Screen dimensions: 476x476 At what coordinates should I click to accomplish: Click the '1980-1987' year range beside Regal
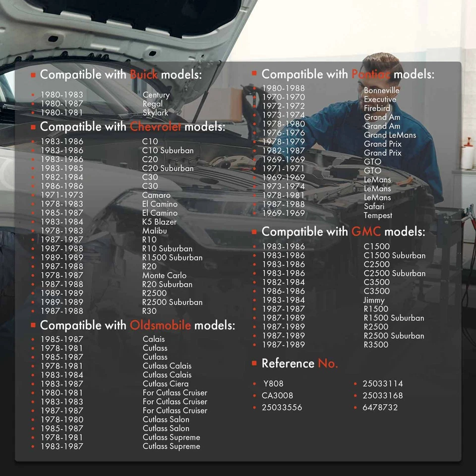[62, 104]
